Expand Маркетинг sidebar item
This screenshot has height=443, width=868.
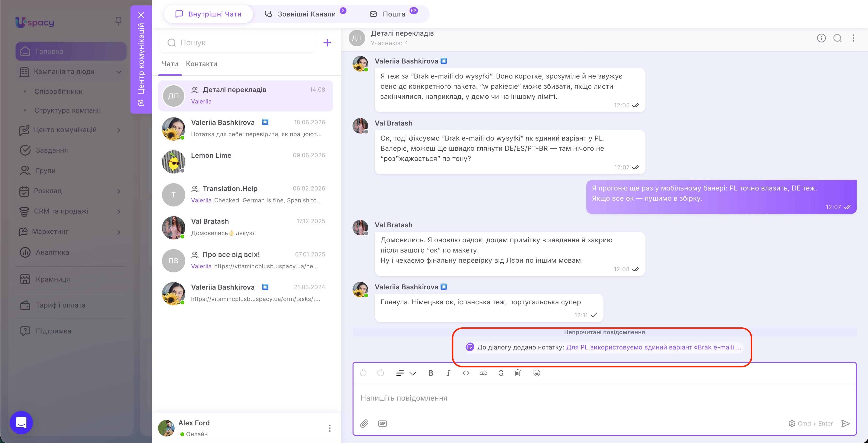119,232
